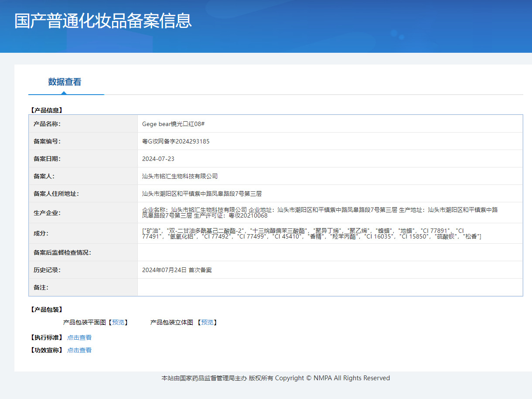Click the 【执行标准】 label

pyautogui.click(x=47, y=338)
